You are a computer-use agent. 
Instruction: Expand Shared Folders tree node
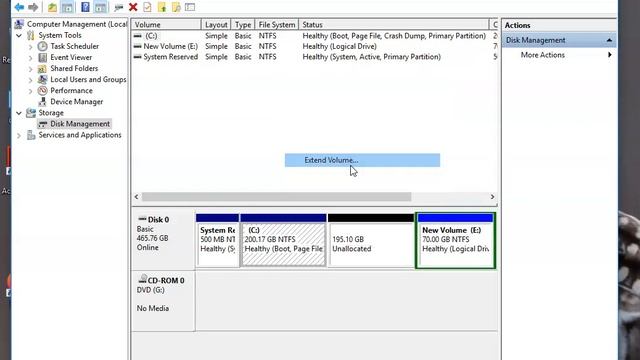31,69
